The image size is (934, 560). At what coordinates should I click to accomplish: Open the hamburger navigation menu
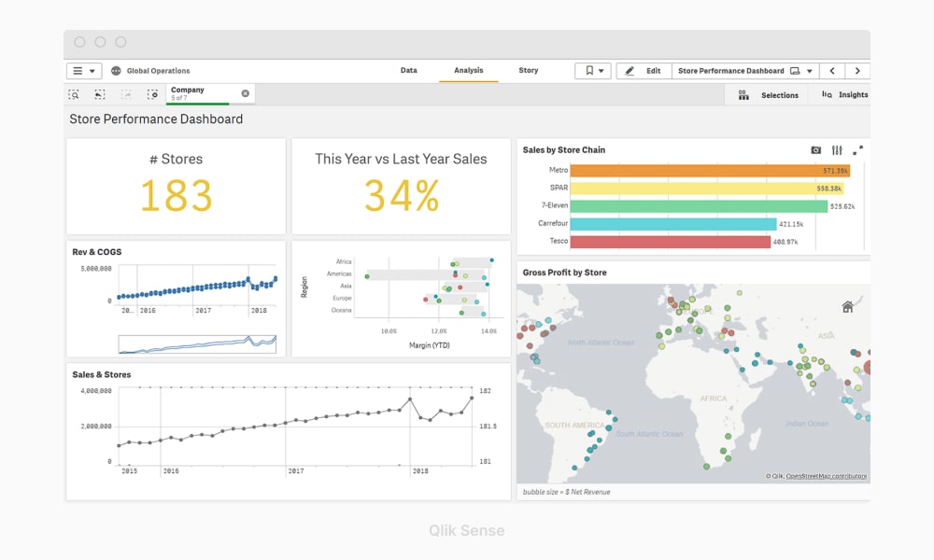(84, 71)
